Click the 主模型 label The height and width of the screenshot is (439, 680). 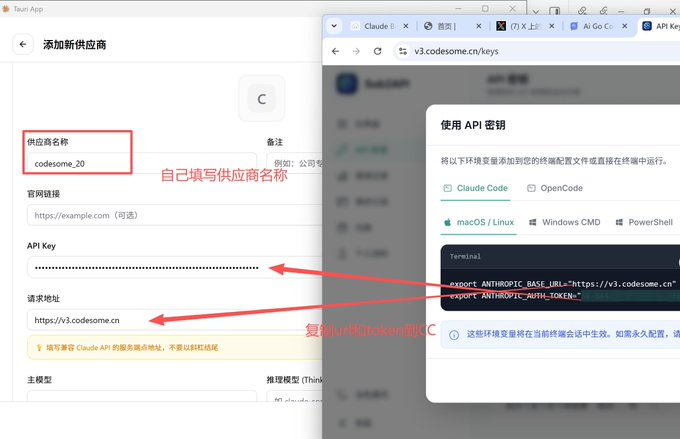pyautogui.click(x=39, y=380)
